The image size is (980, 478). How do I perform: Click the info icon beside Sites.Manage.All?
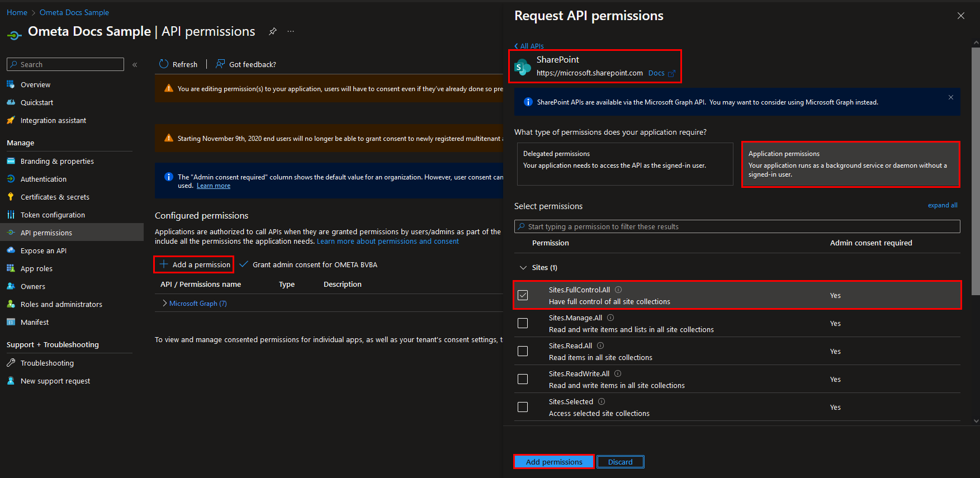coord(610,318)
